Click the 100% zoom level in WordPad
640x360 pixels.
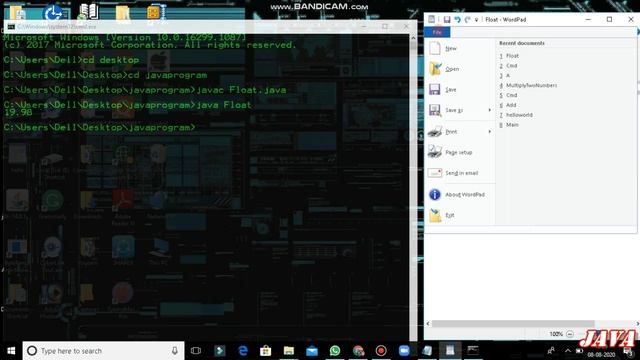pyautogui.click(x=556, y=334)
